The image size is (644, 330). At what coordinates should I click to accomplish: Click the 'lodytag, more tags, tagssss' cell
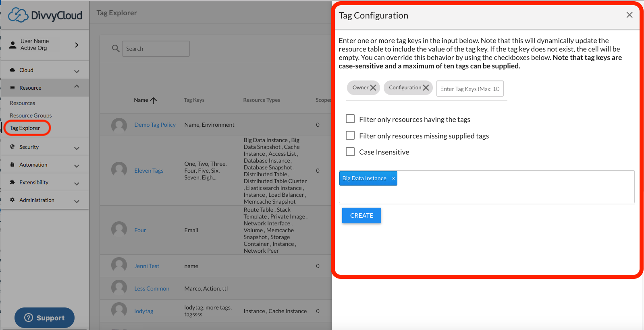click(x=208, y=311)
